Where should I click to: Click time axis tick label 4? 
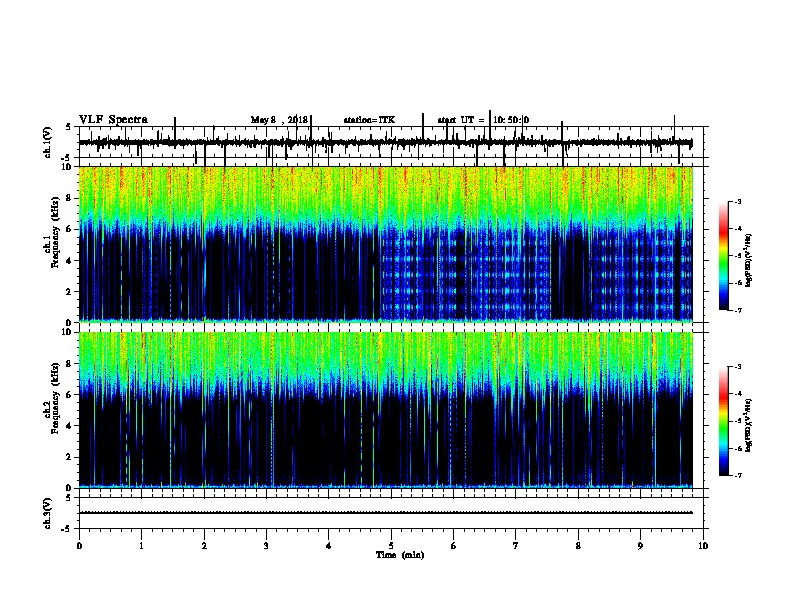tap(329, 546)
